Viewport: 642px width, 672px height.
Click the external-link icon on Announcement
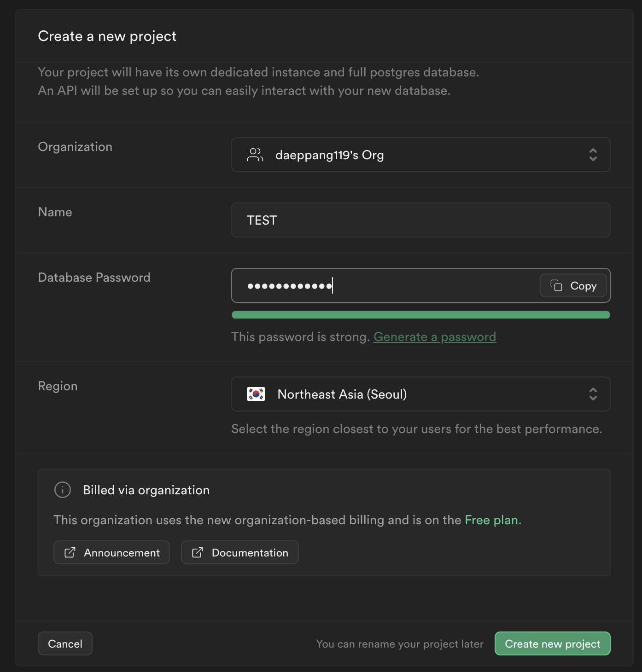tap(70, 552)
